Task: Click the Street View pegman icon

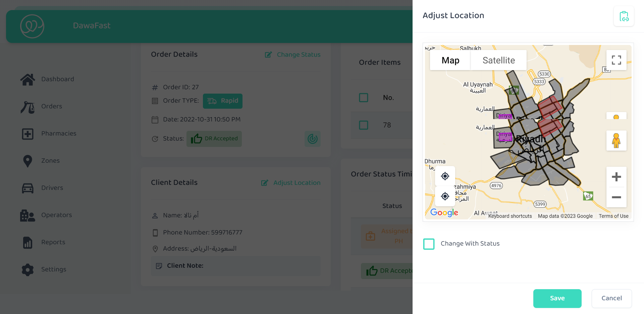Action: (616, 141)
